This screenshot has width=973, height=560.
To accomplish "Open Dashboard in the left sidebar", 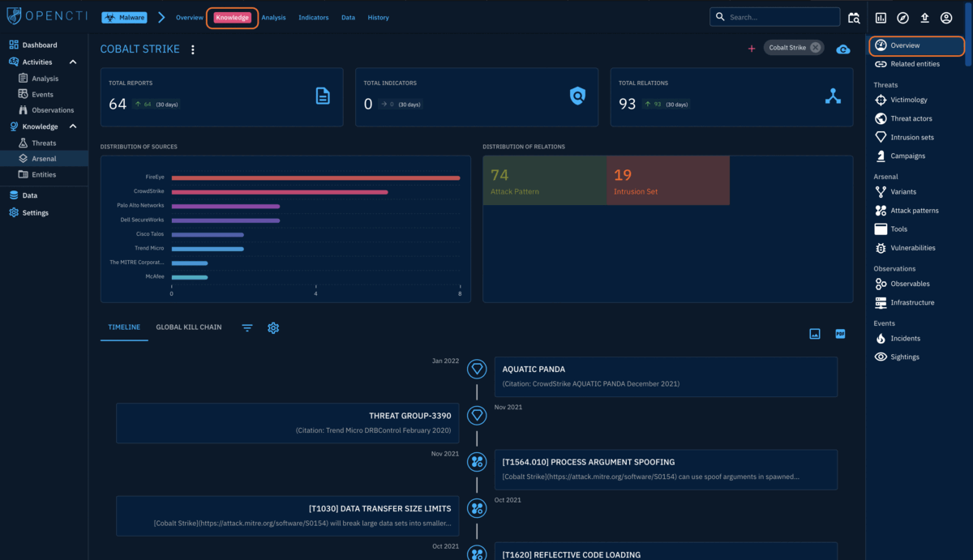I will coord(44,45).
